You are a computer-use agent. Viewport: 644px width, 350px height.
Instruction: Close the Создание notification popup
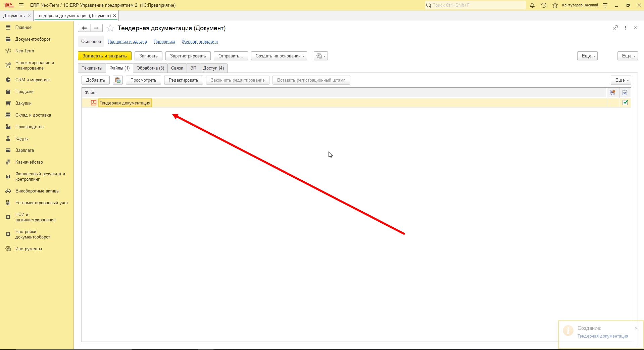point(636,328)
